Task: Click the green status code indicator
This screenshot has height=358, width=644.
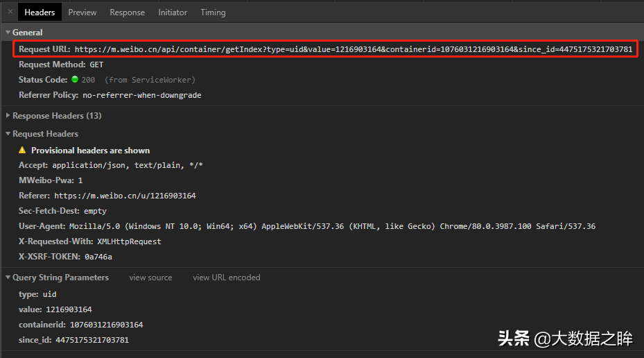Action: click(75, 79)
